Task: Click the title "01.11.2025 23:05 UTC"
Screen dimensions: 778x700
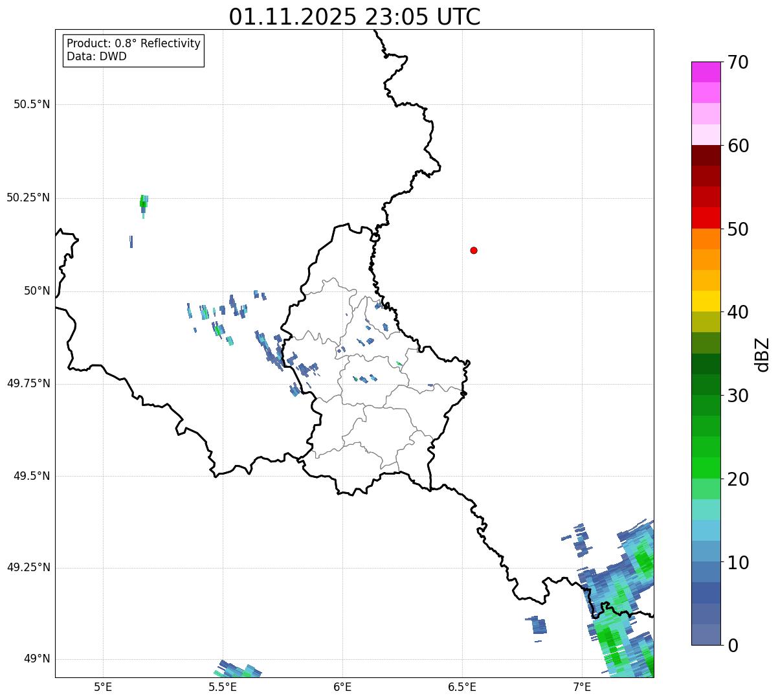Action: coord(355,17)
